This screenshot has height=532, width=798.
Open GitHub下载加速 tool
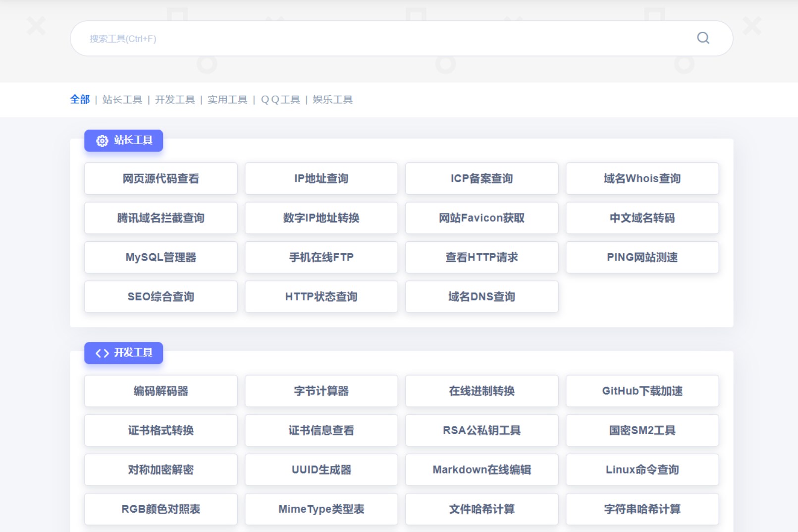click(x=642, y=391)
